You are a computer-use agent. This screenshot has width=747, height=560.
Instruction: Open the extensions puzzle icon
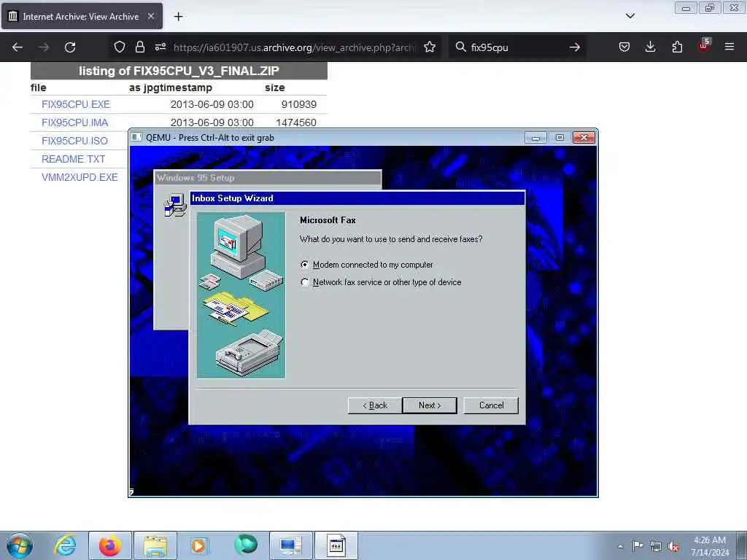point(677,47)
